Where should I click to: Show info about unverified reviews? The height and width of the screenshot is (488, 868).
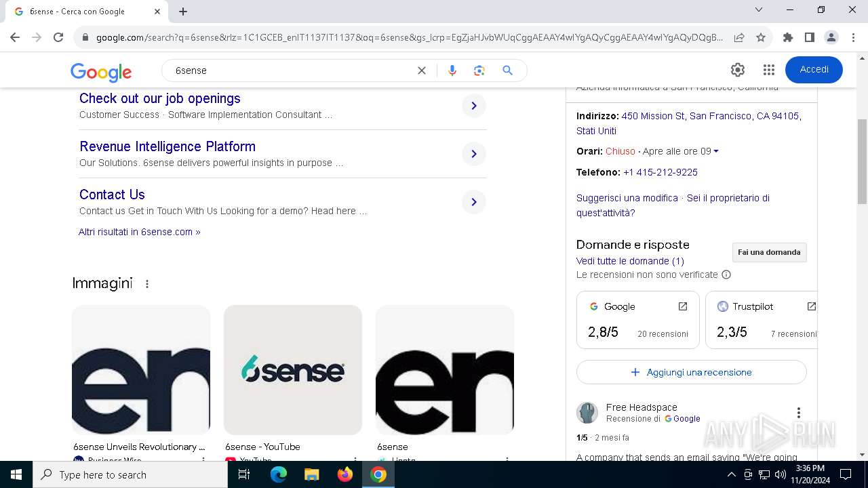coord(726,274)
